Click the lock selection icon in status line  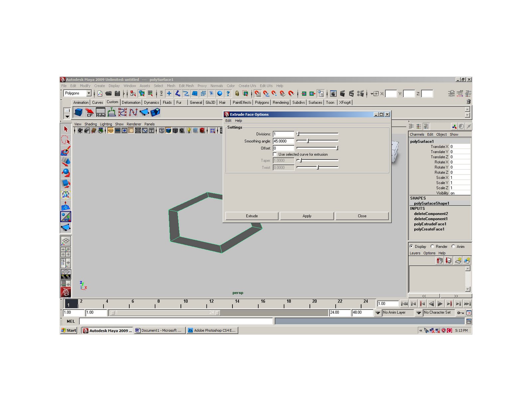237,93
